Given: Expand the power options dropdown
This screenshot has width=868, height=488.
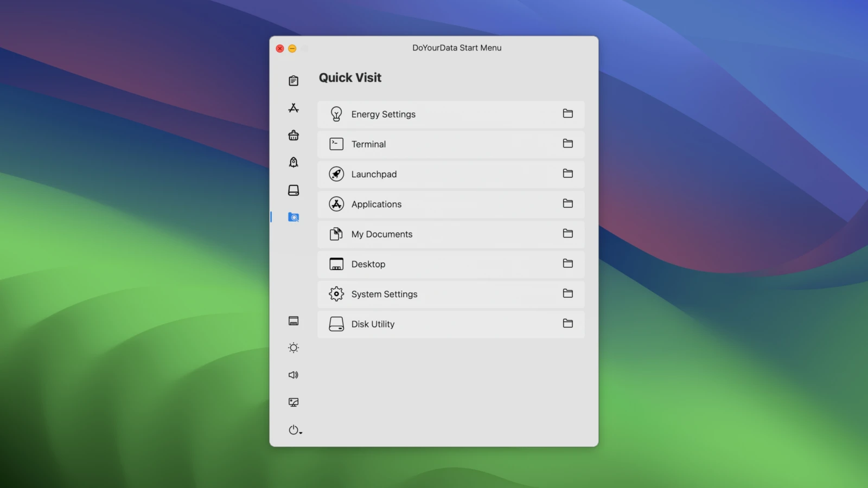Looking at the screenshot, I should [295, 430].
